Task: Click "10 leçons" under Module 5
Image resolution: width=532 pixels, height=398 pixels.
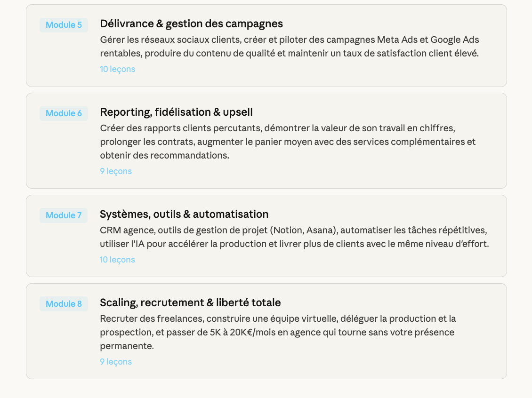Action: (x=117, y=69)
